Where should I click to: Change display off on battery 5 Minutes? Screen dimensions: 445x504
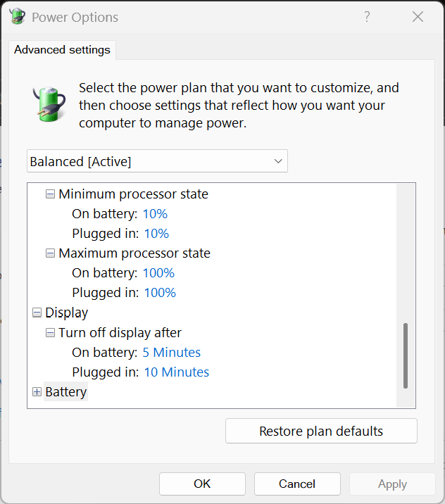coord(172,353)
